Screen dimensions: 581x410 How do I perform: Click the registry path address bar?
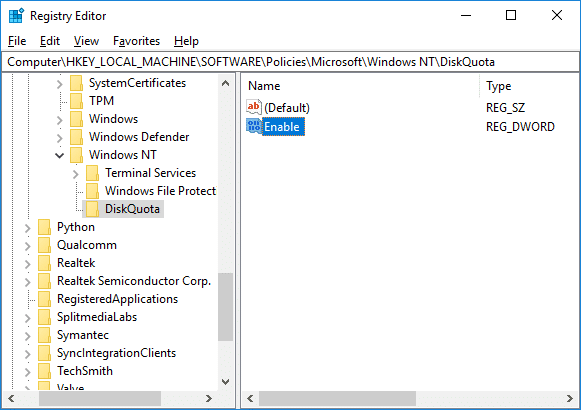(290, 62)
